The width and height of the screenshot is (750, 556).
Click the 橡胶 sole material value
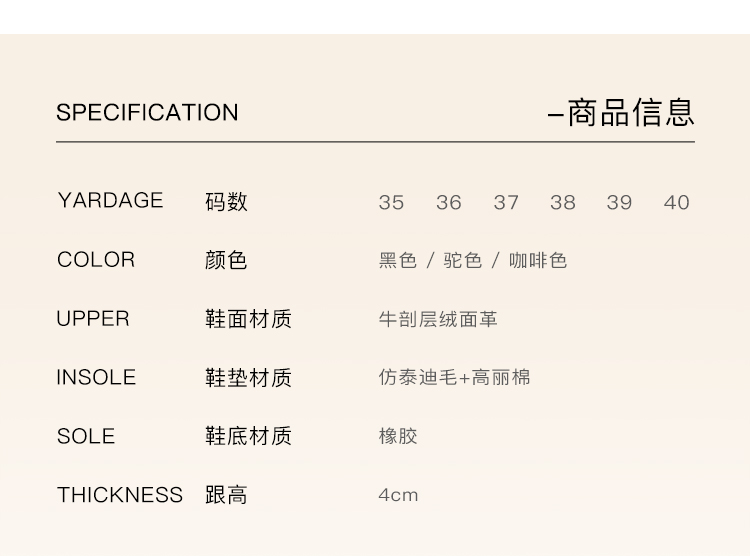tap(398, 436)
